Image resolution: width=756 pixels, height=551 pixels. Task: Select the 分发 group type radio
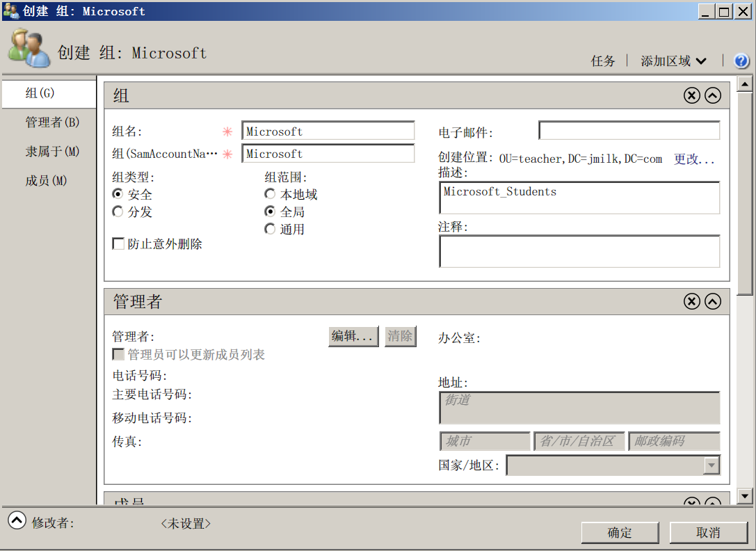click(x=117, y=211)
